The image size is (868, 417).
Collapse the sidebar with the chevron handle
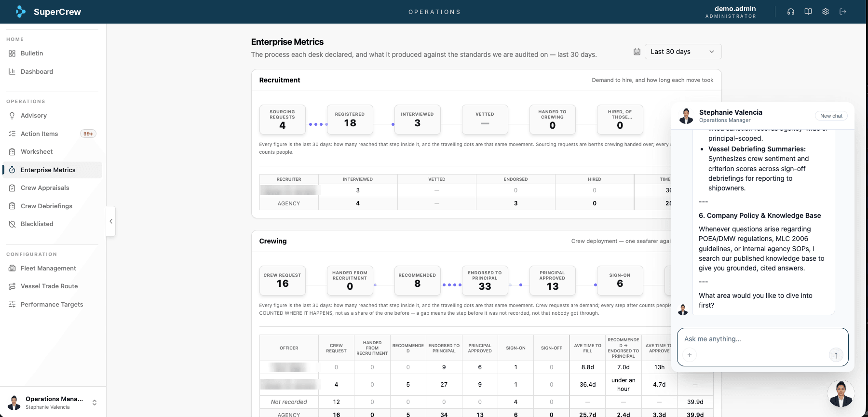pos(111,221)
